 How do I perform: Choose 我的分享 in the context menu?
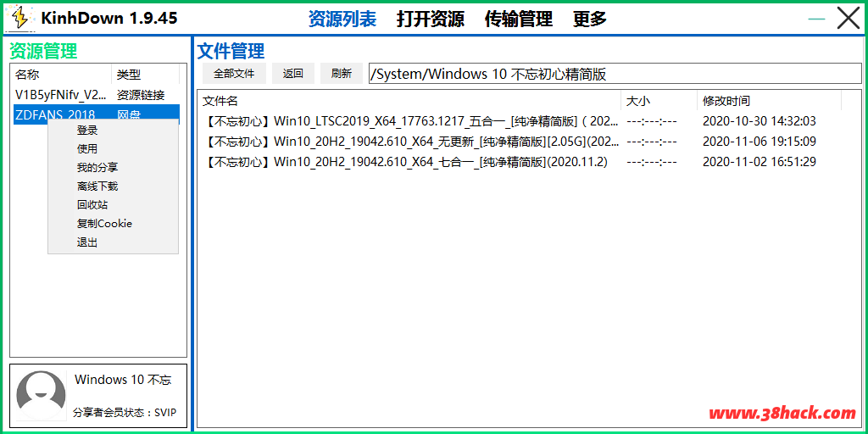pyautogui.click(x=97, y=168)
